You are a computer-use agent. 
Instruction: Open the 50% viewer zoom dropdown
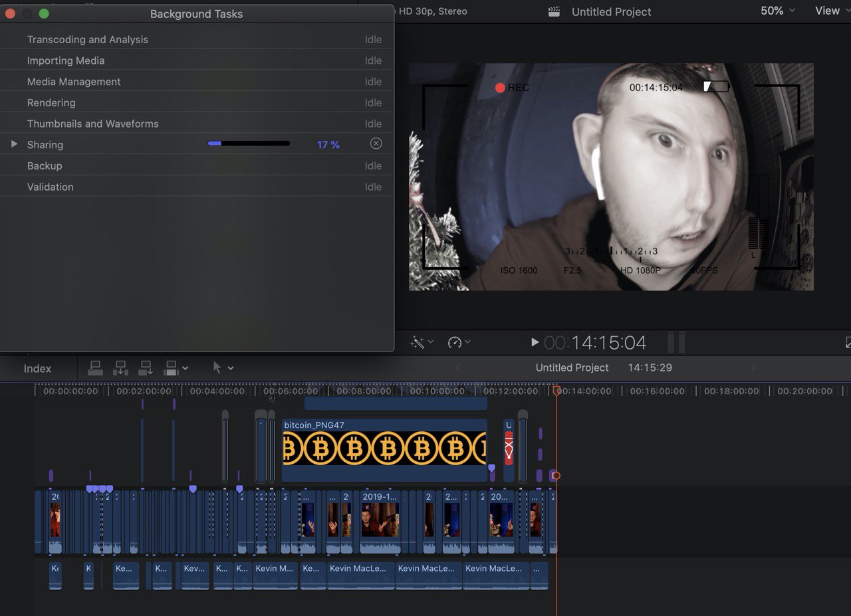(x=777, y=11)
